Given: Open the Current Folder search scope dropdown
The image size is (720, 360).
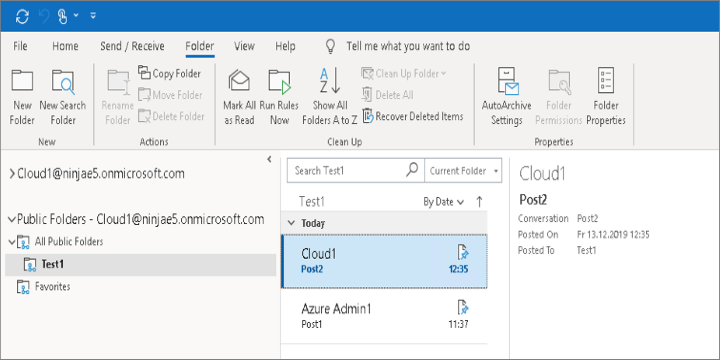Looking at the screenshot, I should tap(463, 171).
